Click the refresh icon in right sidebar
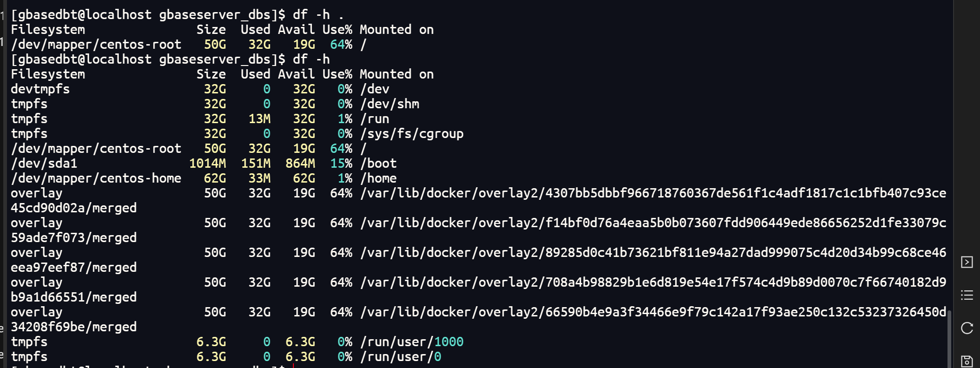 click(x=967, y=328)
